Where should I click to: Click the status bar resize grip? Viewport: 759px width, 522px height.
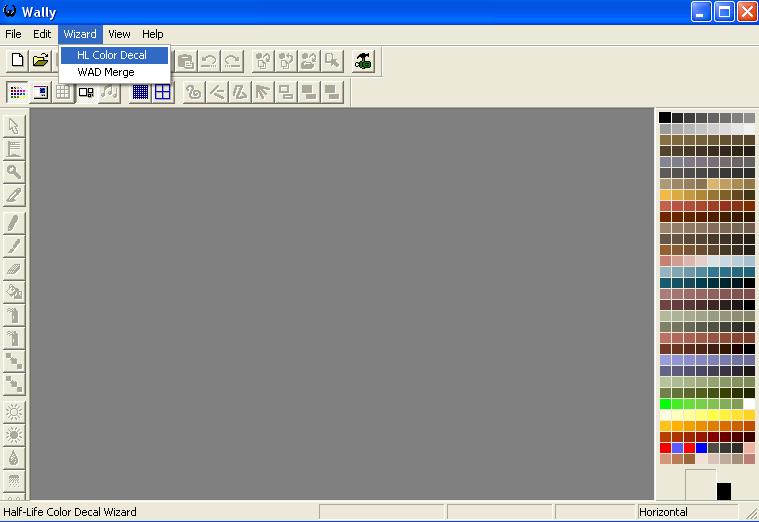coord(752,513)
